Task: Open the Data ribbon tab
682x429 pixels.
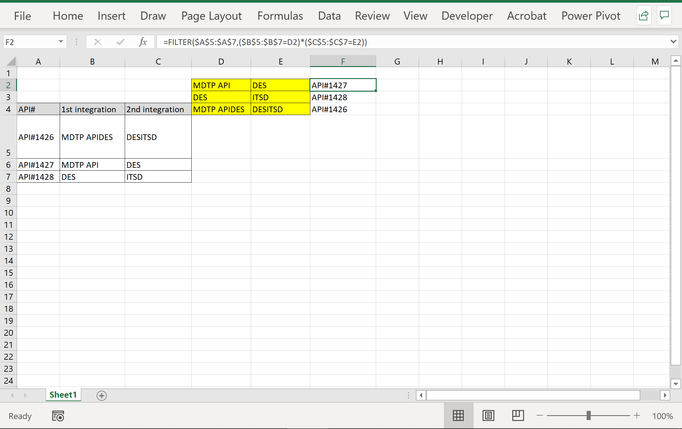Action: [x=329, y=16]
